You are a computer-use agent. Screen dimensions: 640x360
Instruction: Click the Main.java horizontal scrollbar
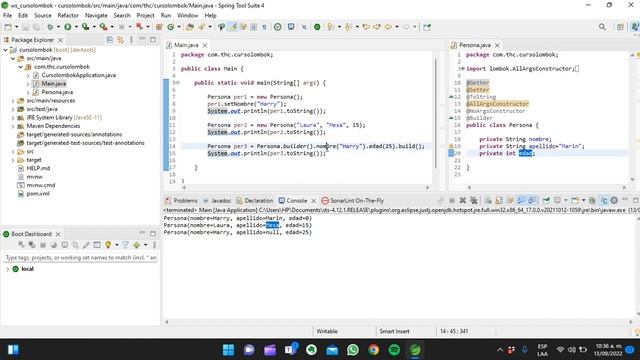tap(305, 187)
